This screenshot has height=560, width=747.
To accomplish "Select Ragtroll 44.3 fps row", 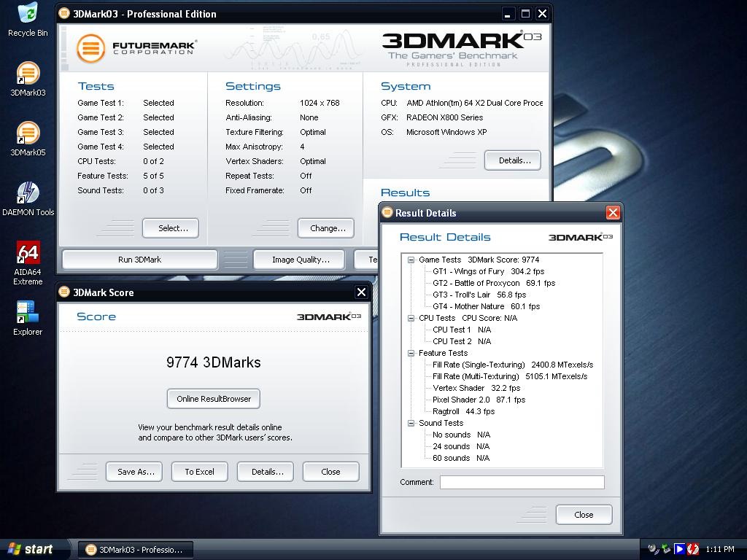I will point(463,411).
